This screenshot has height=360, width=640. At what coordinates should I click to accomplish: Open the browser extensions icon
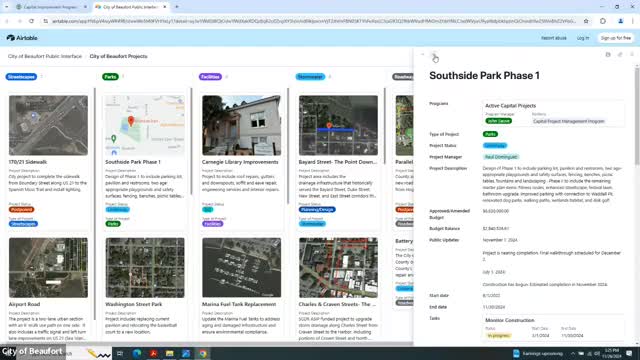(x=603, y=21)
